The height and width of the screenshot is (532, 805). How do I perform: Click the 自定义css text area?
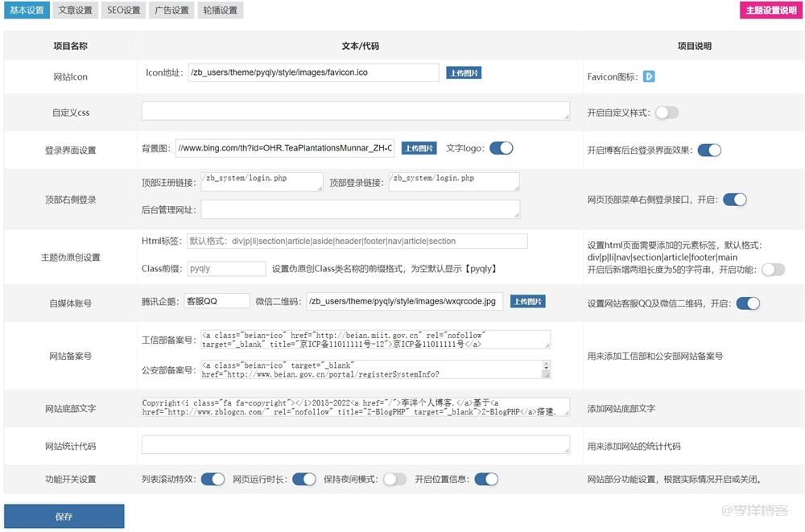coord(355,111)
